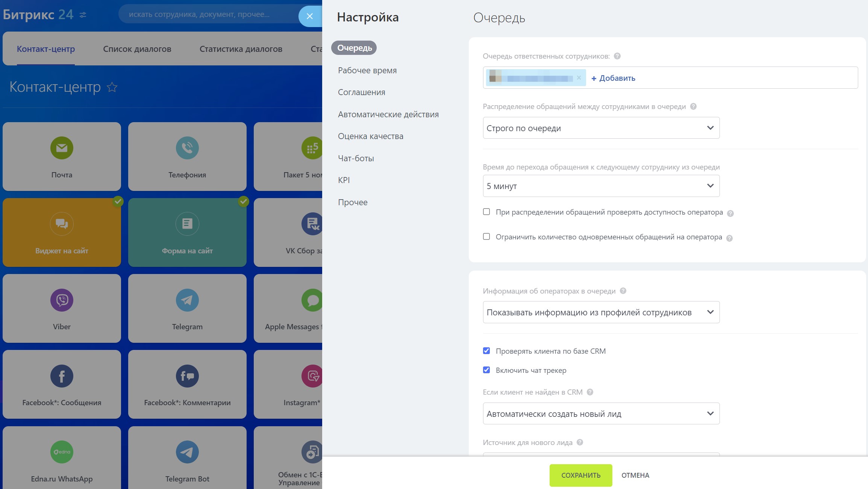Enable operator availability check checkbox
This screenshot has height=489, width=868.
(486, 212)
